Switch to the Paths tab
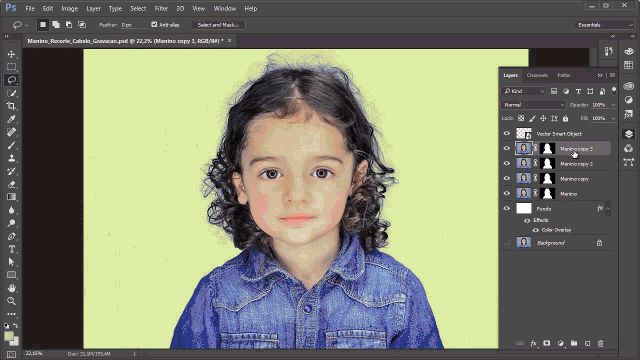 coord(564,75)
